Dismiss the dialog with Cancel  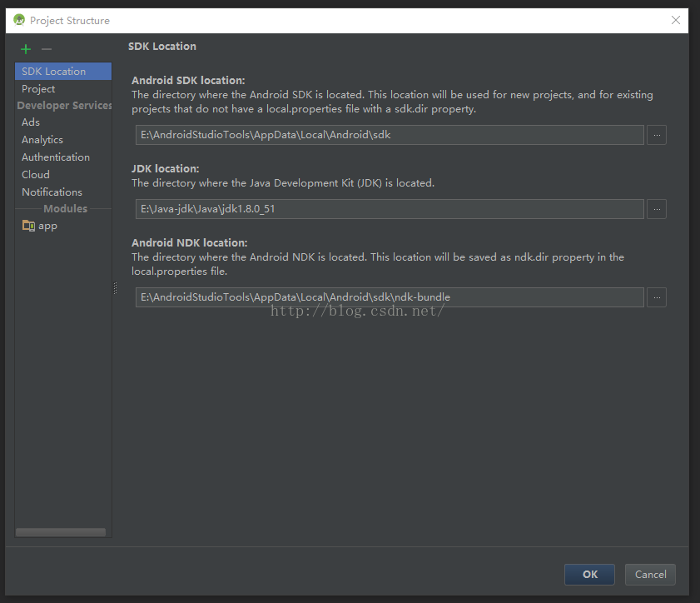click(x=650, y=575)
